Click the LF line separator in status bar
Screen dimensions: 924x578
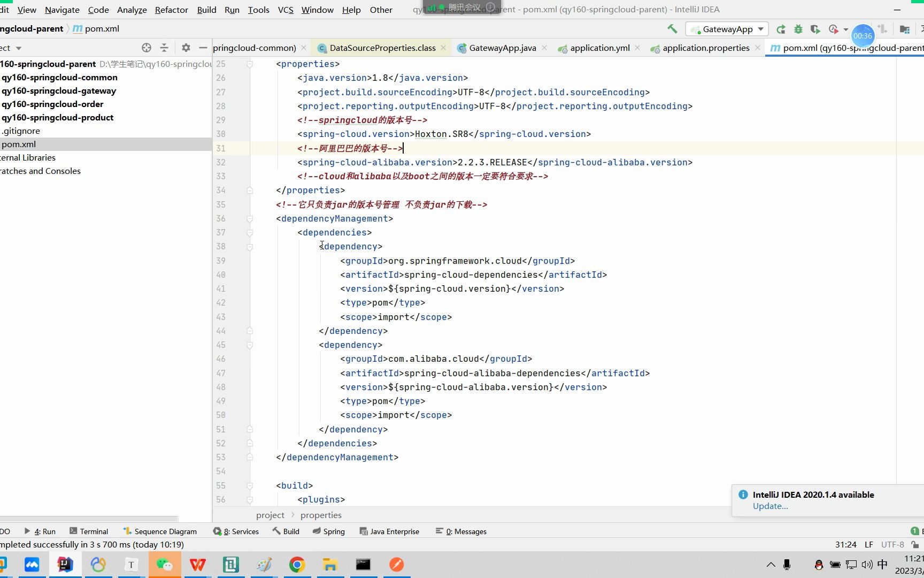[869, 544]
